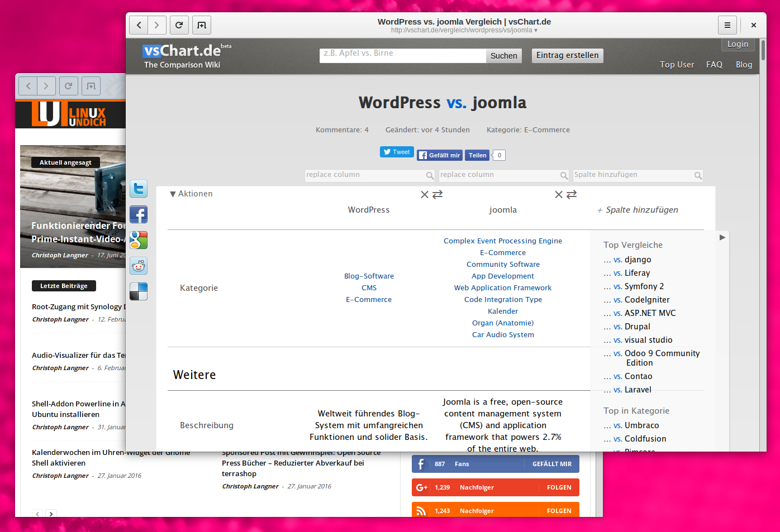The height and width of the screenshot is (532, 780).
Task: Click the Suchen button
Action: (504, 56)
